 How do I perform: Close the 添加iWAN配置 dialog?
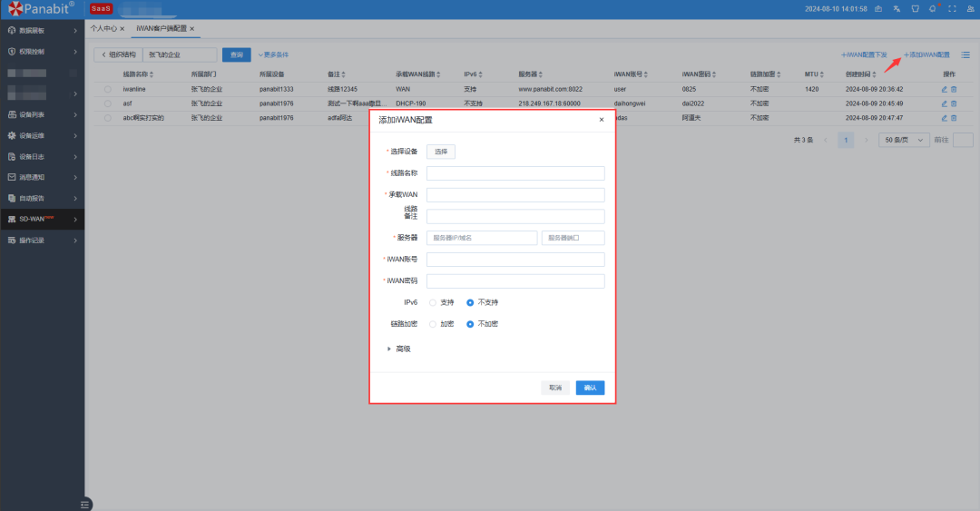[602, 120]
